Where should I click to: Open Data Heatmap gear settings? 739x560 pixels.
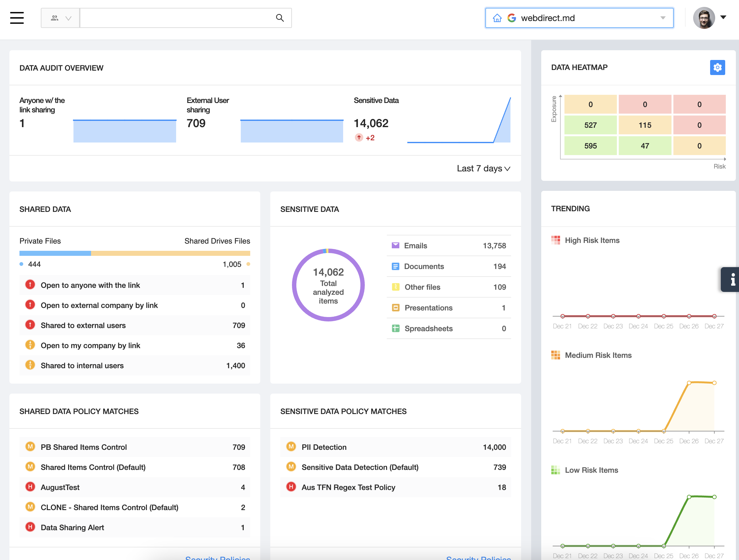717,67
